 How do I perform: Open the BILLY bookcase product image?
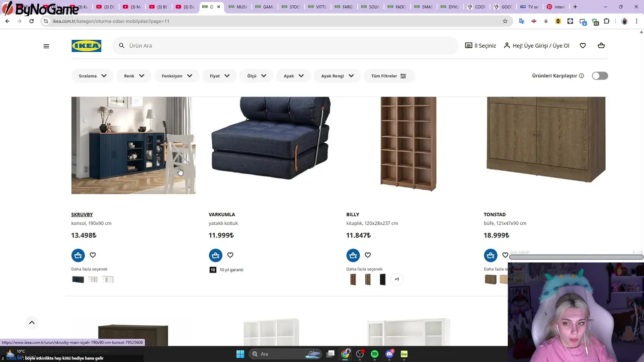[408, 144]
